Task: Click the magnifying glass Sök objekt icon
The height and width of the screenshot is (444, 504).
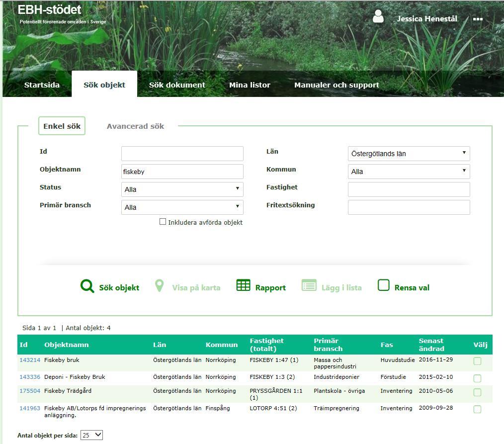Action: pyautogui.click(x=87, y=285)
